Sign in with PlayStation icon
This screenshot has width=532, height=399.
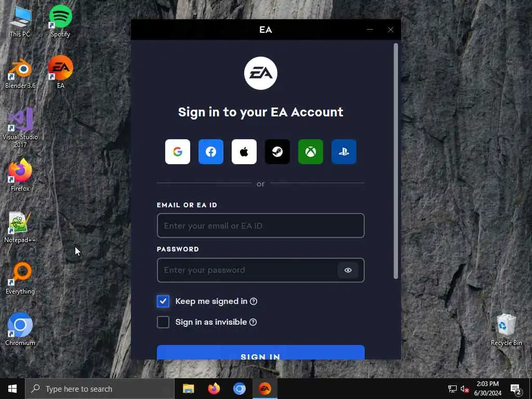(x=344, y=152)
